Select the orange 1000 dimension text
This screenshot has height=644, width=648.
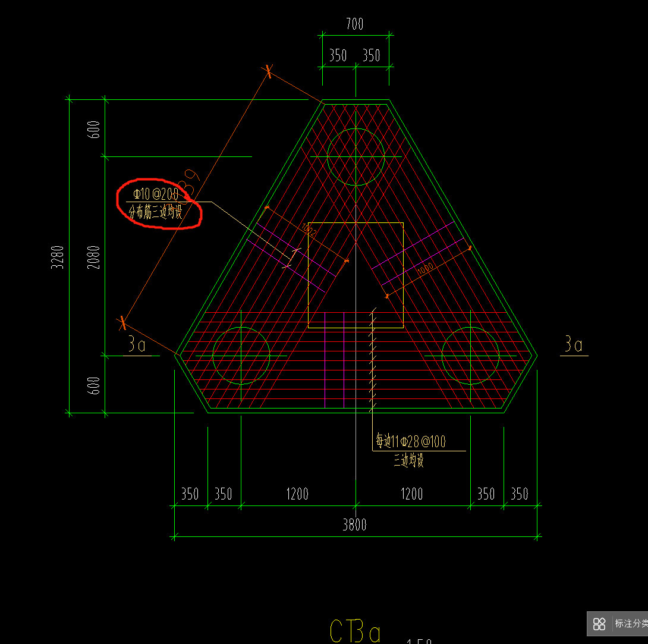(x=425, y=268)
